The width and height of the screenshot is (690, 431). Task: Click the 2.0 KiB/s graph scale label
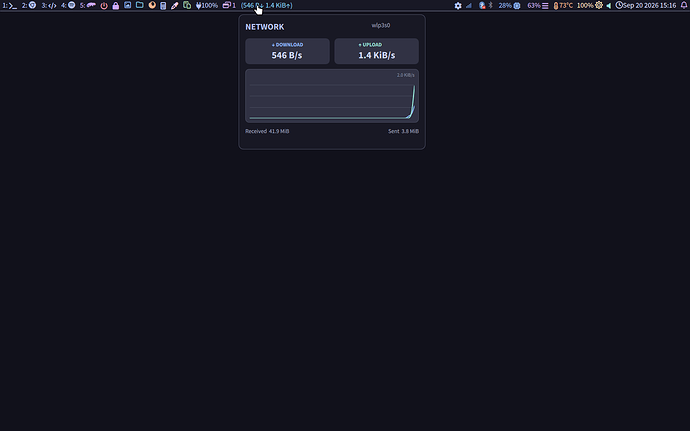click(x=405, y=75)
